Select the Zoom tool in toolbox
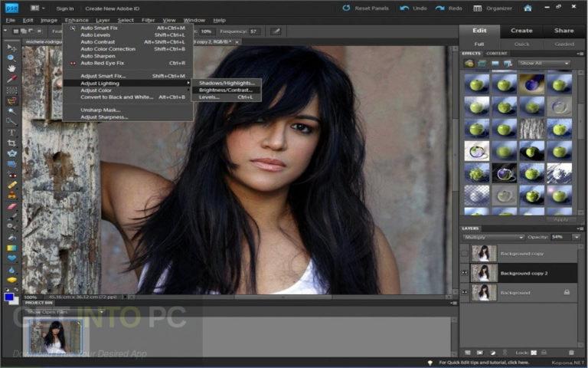Screen dimensions: 588x368 click(12, 58)
